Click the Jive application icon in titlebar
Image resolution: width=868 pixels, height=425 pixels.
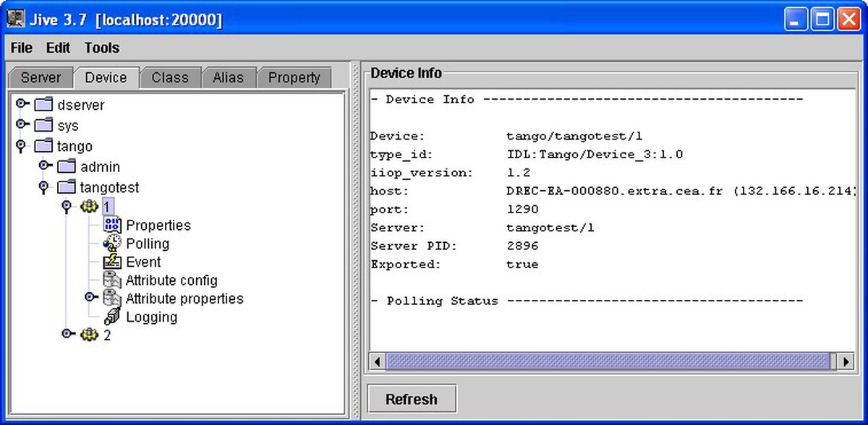point(14,17)
